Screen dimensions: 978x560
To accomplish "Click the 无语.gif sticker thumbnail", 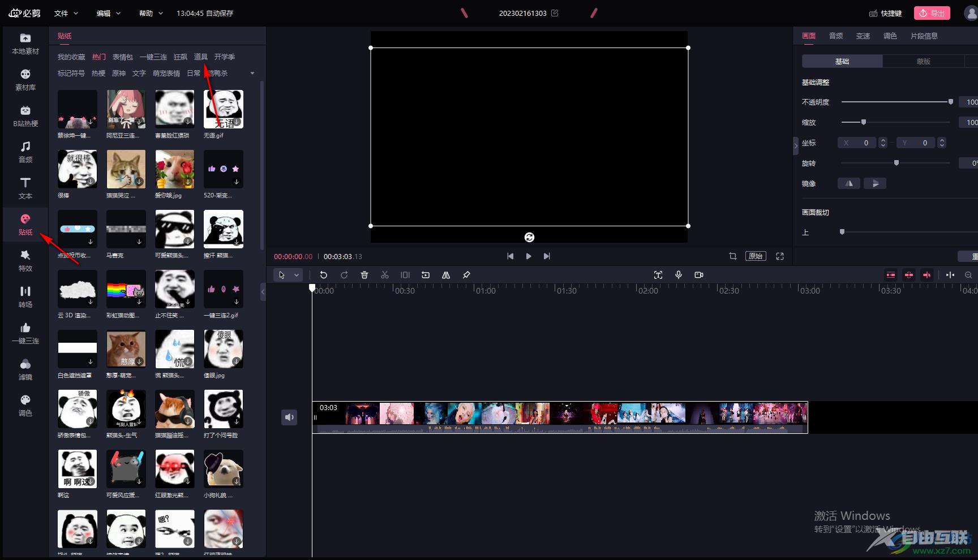I will click(224, 109).
